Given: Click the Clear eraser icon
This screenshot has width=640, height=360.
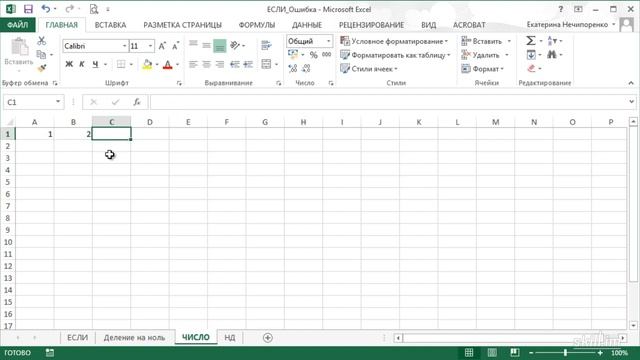Looking at the screenshot, I should 531,69.
